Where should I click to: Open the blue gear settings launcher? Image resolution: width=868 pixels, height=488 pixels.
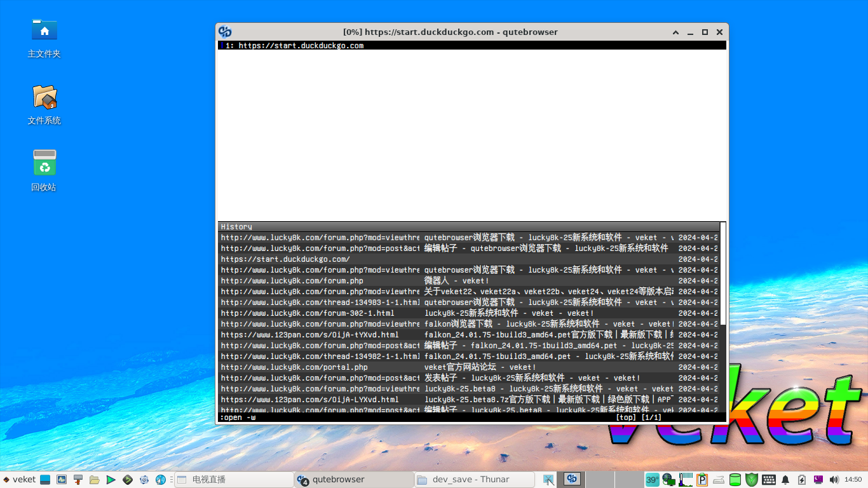(144, 480)
